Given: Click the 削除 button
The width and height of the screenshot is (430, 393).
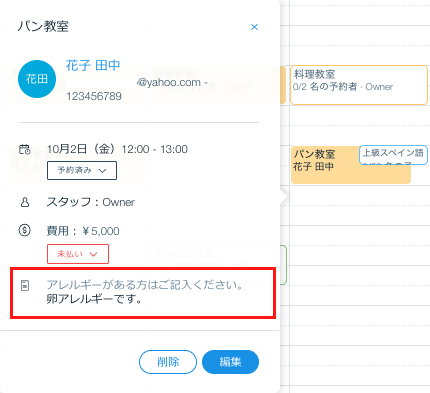Looking at the screenshot, I should 168,362.
